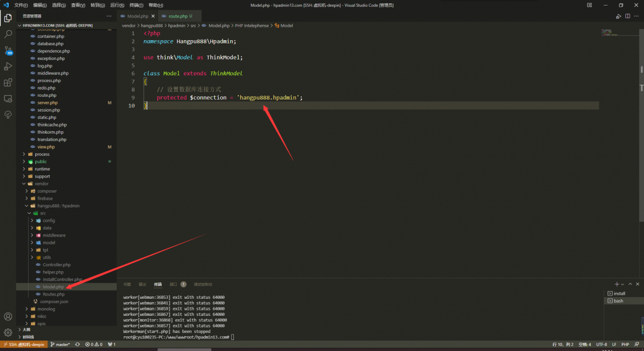The image size is (644, 351).
Task: Click the feedback icon in status bar
Action: (637, 344)
